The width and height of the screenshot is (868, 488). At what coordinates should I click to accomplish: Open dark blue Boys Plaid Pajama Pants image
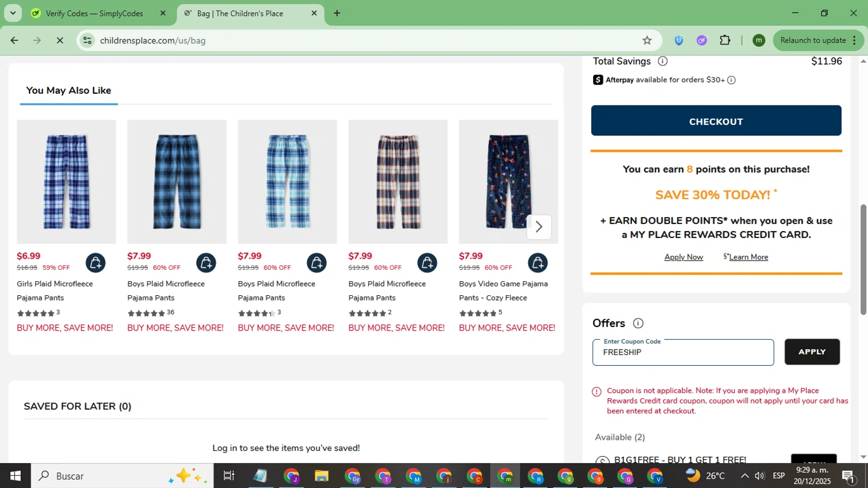coord(177,182)
